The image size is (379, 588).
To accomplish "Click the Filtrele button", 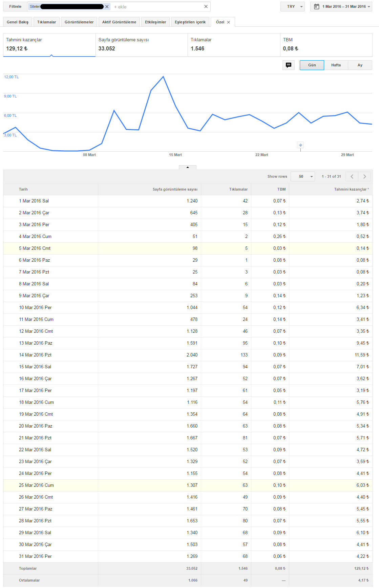I will coord(15,6).
